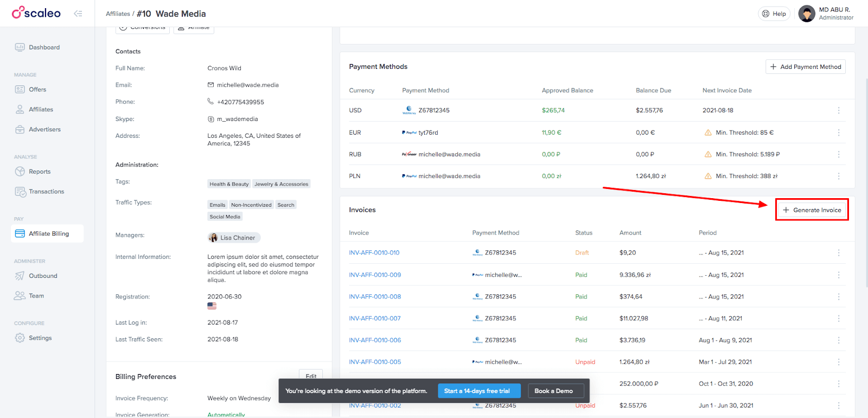Open the invoice INV-AFF-0010-009 link
The image size is (868, 418).
click(375, 275)
